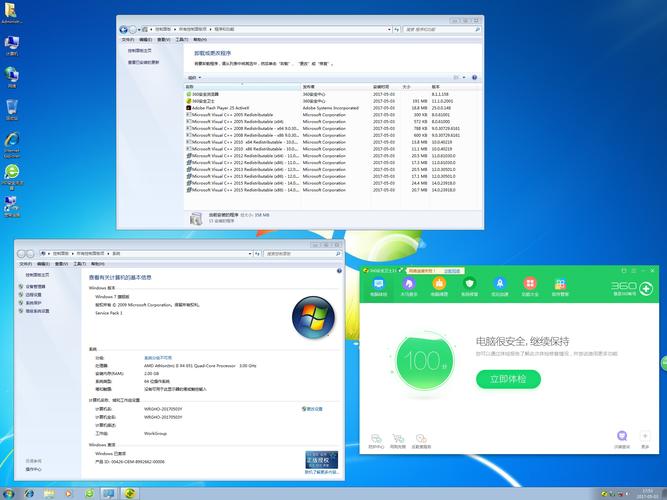Select the Adobe Flash Player 25 ActiveX row
This screenshot has width=667, height=500.
(334, 108)
